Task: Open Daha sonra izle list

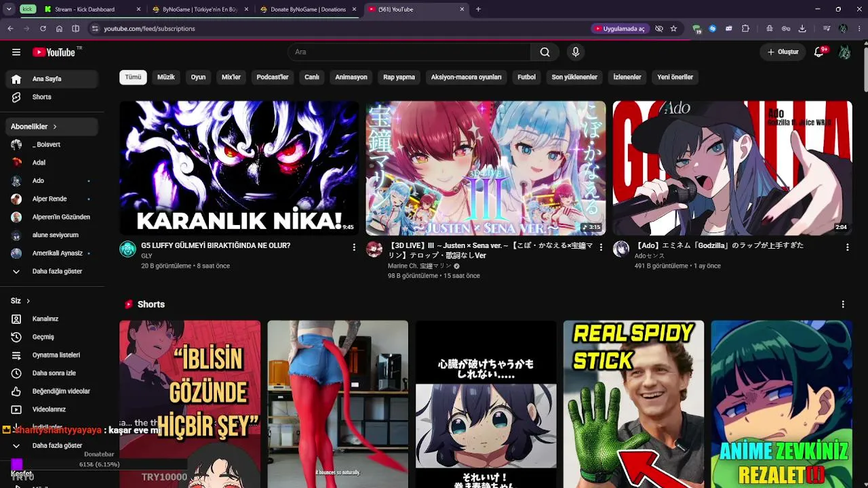Action: coord(52,373)
